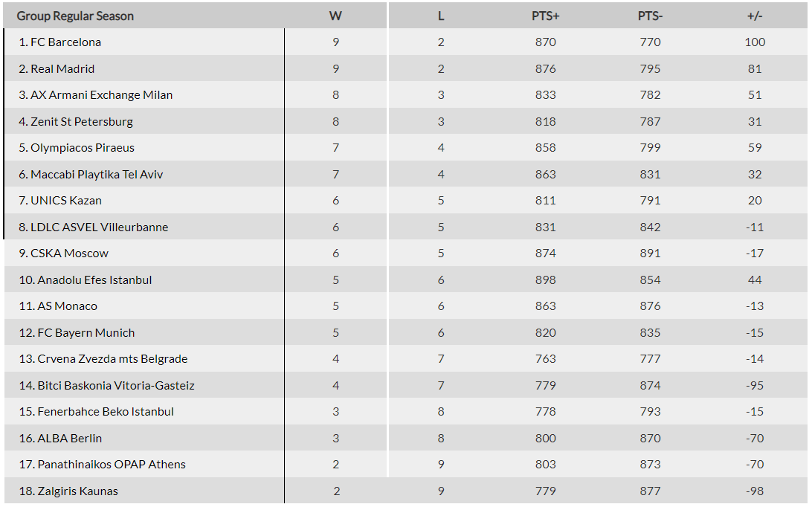
Task: Select AX Armani Exchange Milan row
Action: pyautogui.click(x=101, y=95)
